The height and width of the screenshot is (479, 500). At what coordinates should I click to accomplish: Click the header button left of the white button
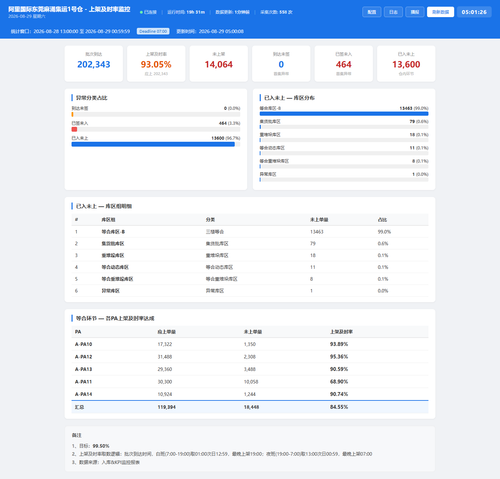(415, 12)
